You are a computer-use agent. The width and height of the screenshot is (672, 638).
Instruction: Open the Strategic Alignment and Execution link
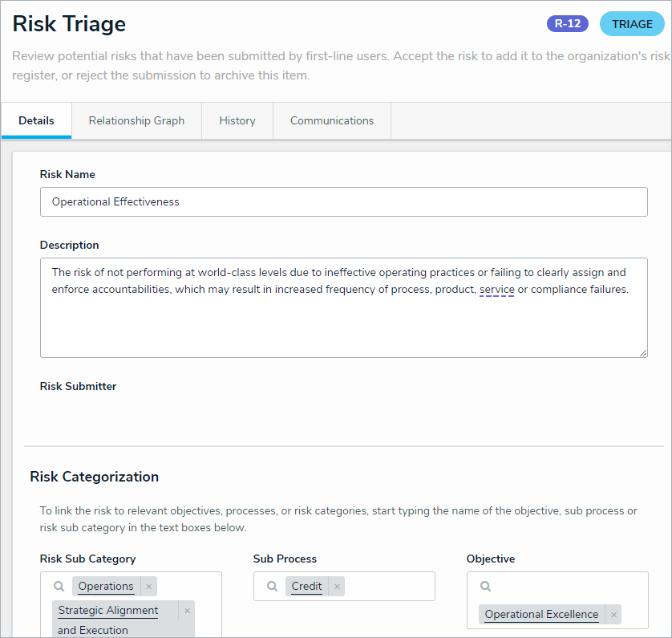coord(108,611)
